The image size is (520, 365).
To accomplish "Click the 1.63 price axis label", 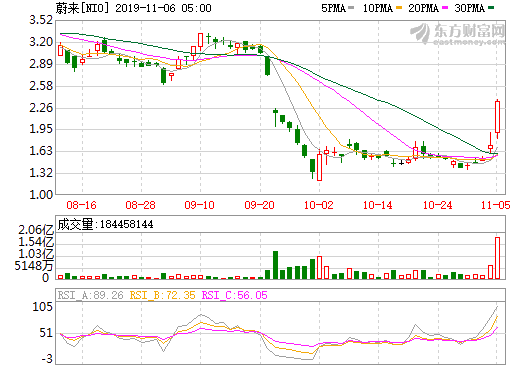I will pyautogui.click(x=41, y=151).
